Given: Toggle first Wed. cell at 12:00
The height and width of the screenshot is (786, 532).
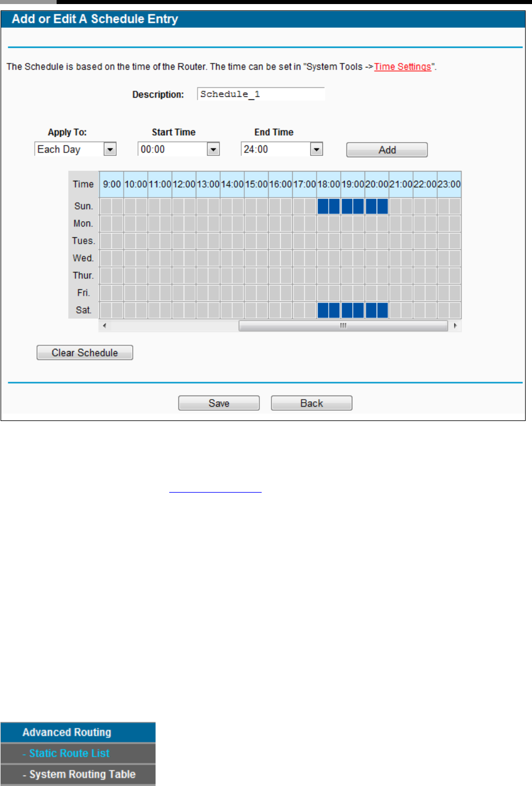Looking at the screenshot, I should click(x=178, y=258).
